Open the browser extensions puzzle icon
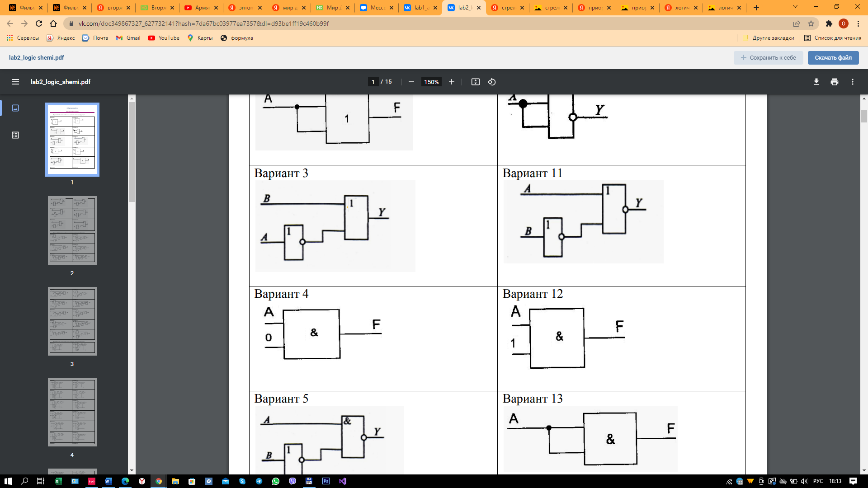The height and width of the screenshot is (488, 868). point(829,23)
